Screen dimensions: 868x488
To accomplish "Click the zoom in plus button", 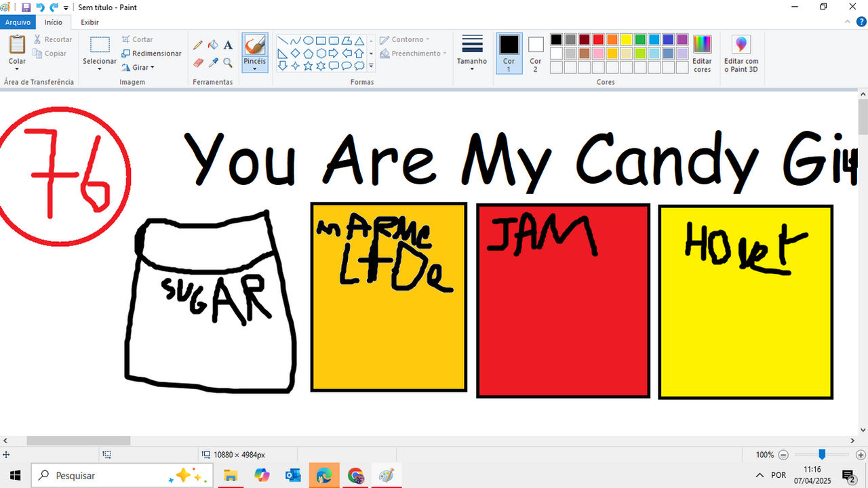I will point(861,455).
